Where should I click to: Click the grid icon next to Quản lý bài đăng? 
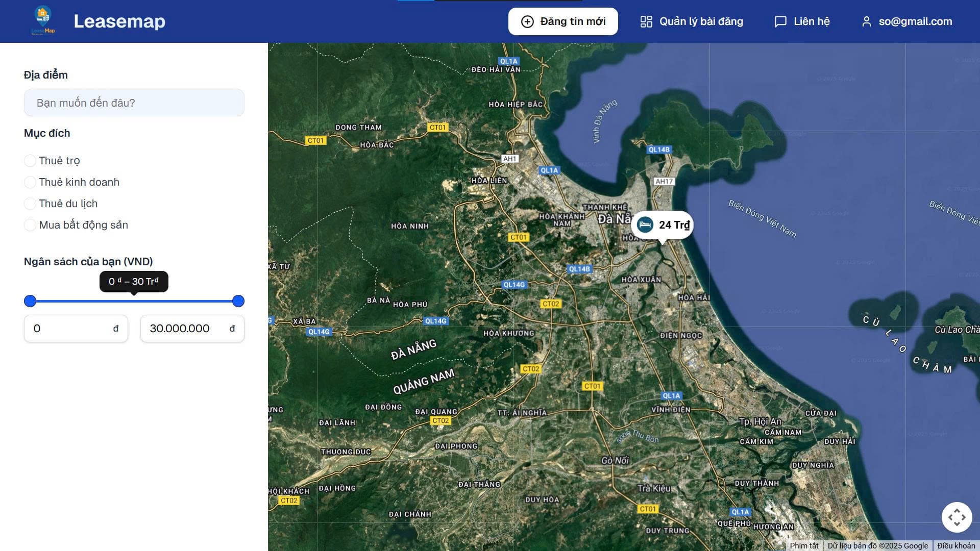point(646,21)
